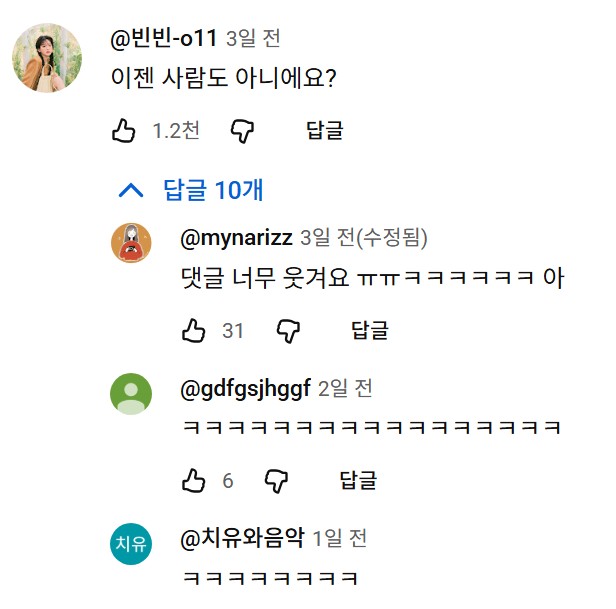Open @gdfgsjhggf's green default avatar

pyautogui.click(x=131, y=394)
